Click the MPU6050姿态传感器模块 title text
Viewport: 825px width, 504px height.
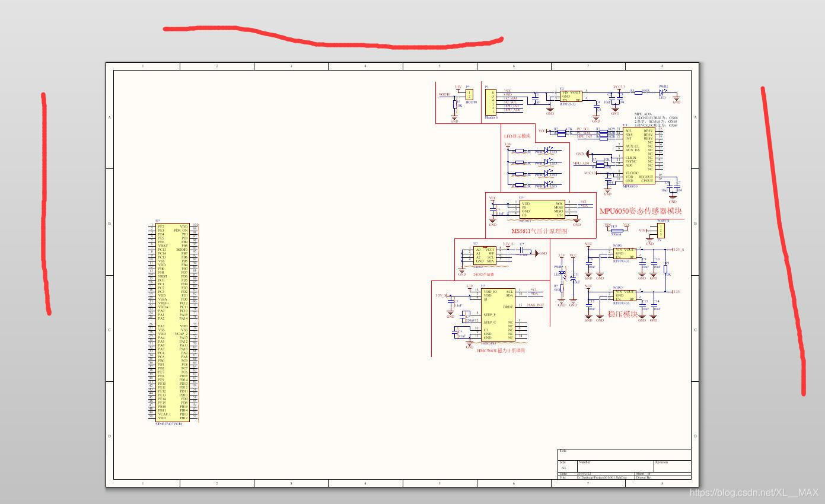pos(641,211)
